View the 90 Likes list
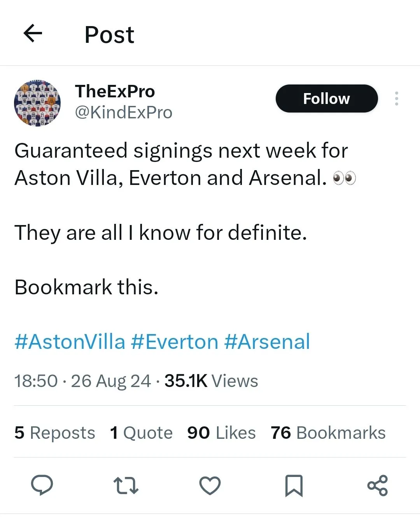This screenshot has width=420, height=519. coord(221,433)
